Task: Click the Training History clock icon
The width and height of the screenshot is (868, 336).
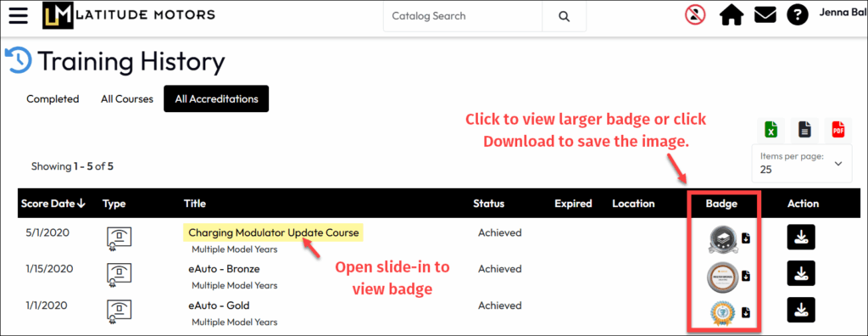Action: [x=19, y=60]
